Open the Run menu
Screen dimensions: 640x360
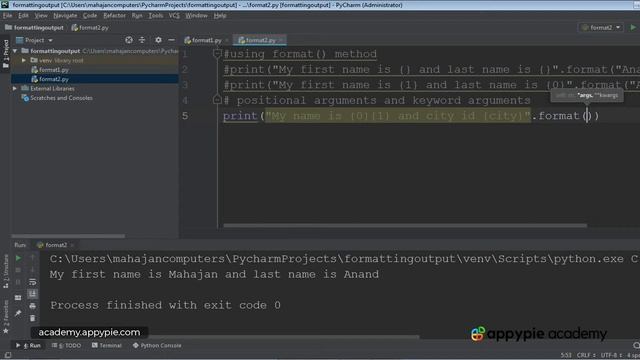click(x=137, y=16)
